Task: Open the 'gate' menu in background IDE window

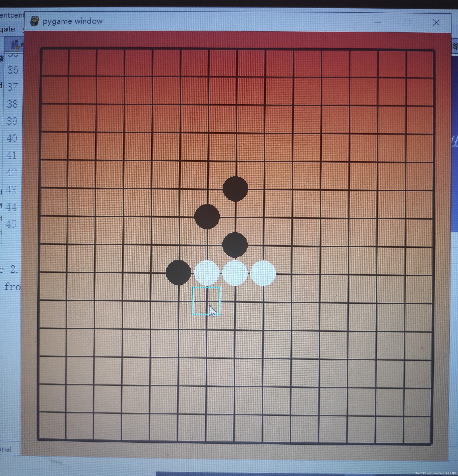Action: click(x=7, y=29)
